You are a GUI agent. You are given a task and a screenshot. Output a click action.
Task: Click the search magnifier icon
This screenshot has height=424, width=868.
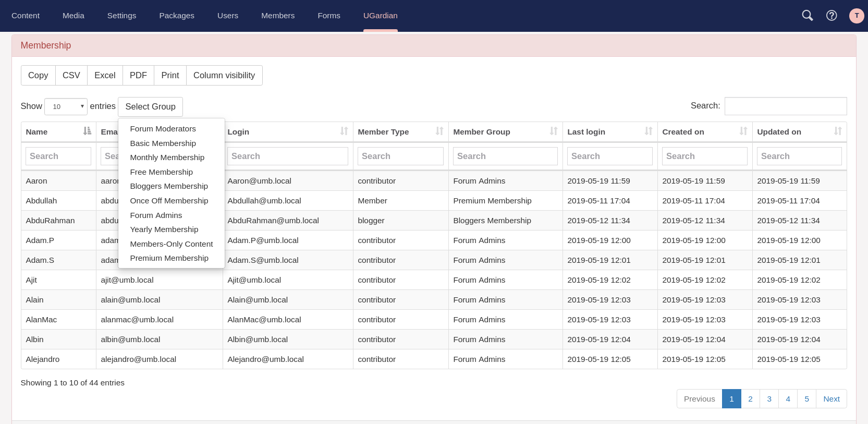click(x=807, y=16)
